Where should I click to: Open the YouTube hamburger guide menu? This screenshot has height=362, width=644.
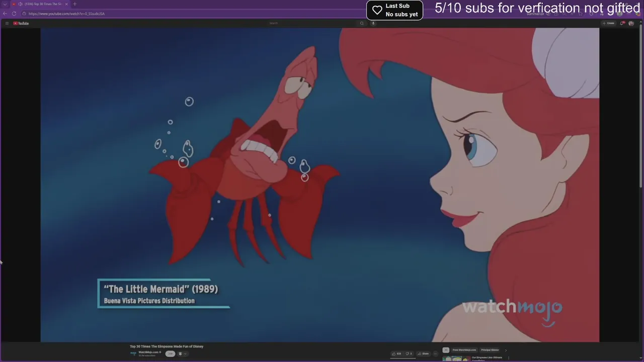coord(7,23)
